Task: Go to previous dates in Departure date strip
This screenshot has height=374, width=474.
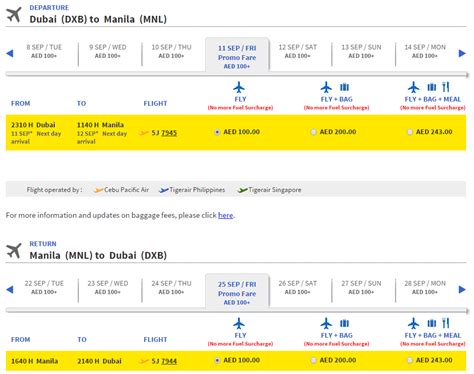Action: (10, 53)
